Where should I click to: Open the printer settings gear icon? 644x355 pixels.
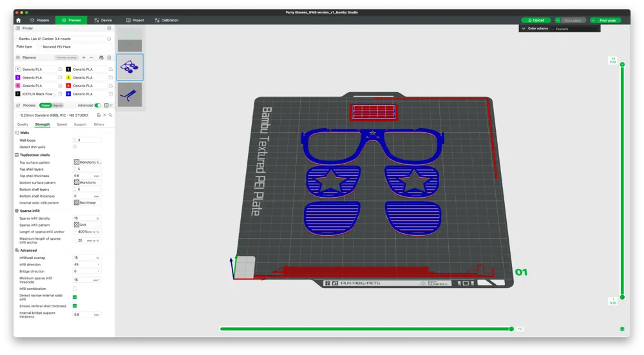[109, 28]
